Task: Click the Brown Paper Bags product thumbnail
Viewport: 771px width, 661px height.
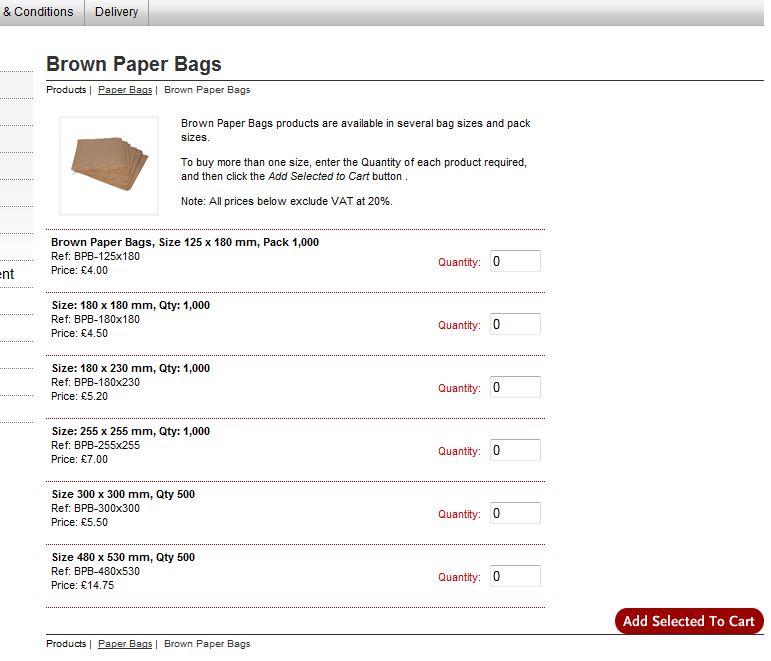Action: tap(109, 165)
